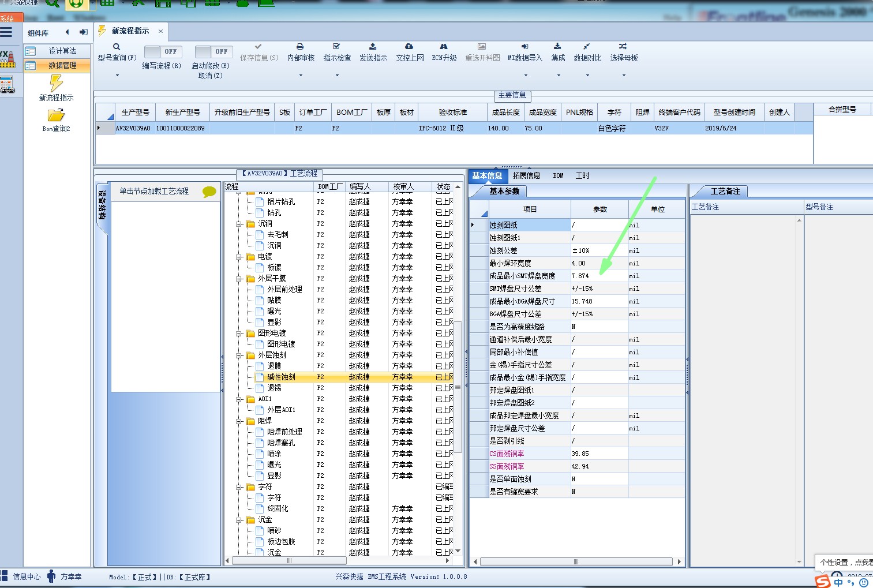Viewport: 873px width, 588px height.
Task: Click the 信息中心 status bar link
Action: tap(27, 576)
